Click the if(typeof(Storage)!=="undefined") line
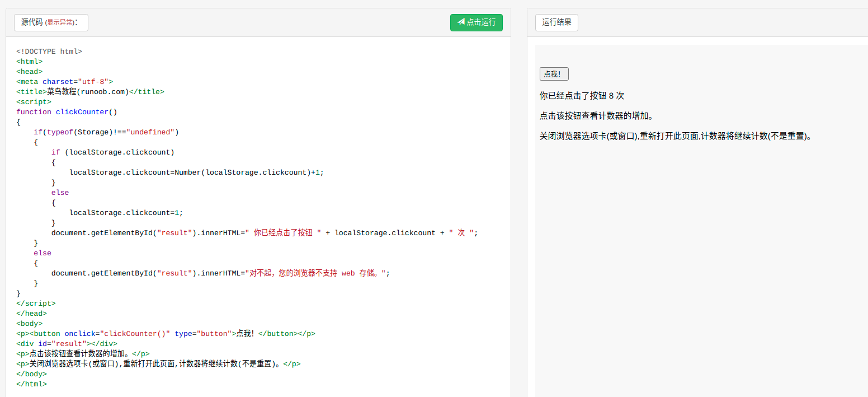Screen dimensions: 868x397 [x=106, y=132]
